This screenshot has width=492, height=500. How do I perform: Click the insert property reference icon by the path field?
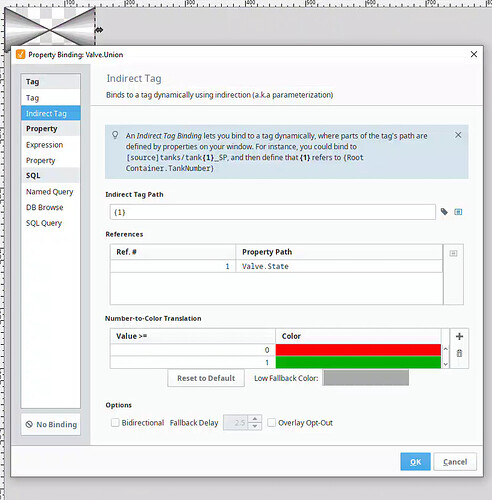pos(458,212)
